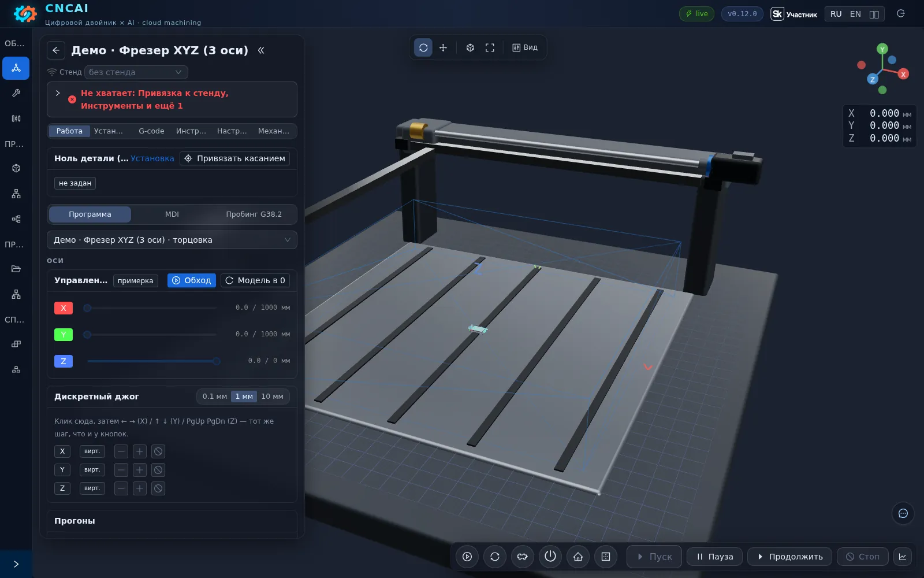The image size is (924, 578).
Task: Click the Привязать касанием button
Action: click(235, 158)
